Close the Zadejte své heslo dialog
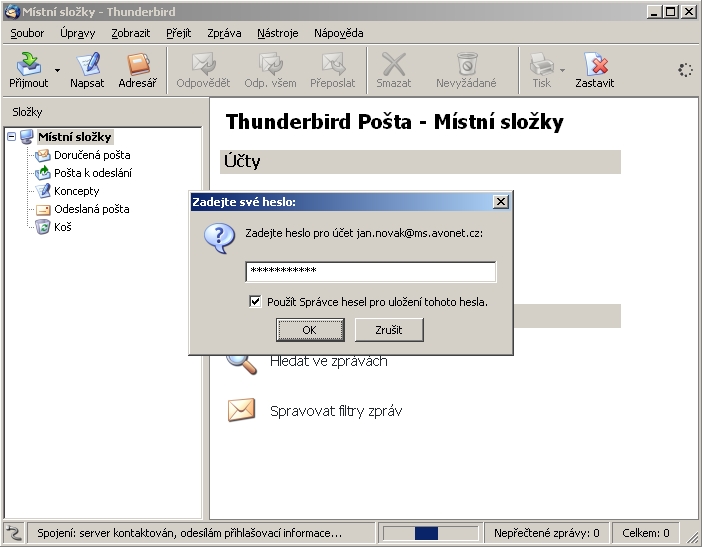Image resolution: width=702 pixels, height=547 pixels. click(501, 202)
